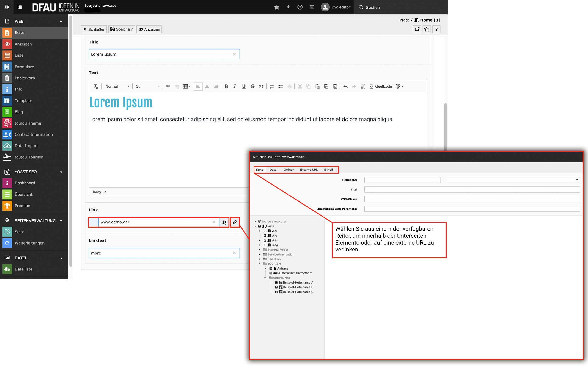This screenshot has width=588, height=367.
Task: Click the undo arrow icon
Action: tap(345, 86)
